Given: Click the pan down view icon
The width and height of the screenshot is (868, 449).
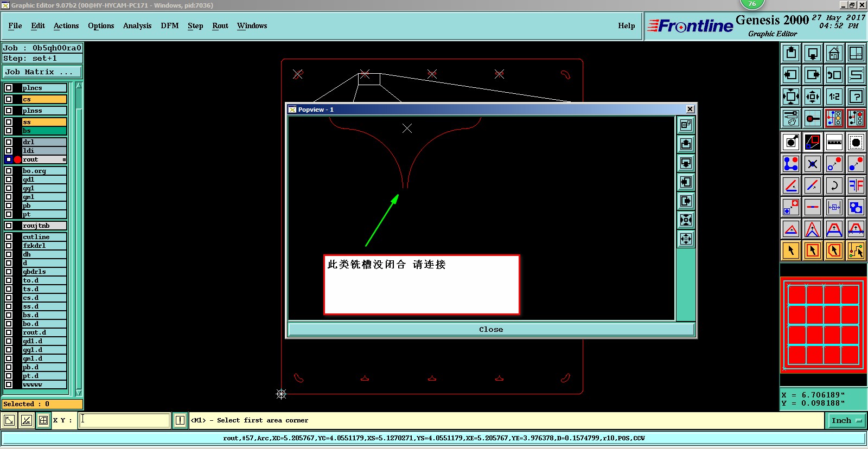Looking at the screenshot, I should pyautogui.click(x=813, y=53).
